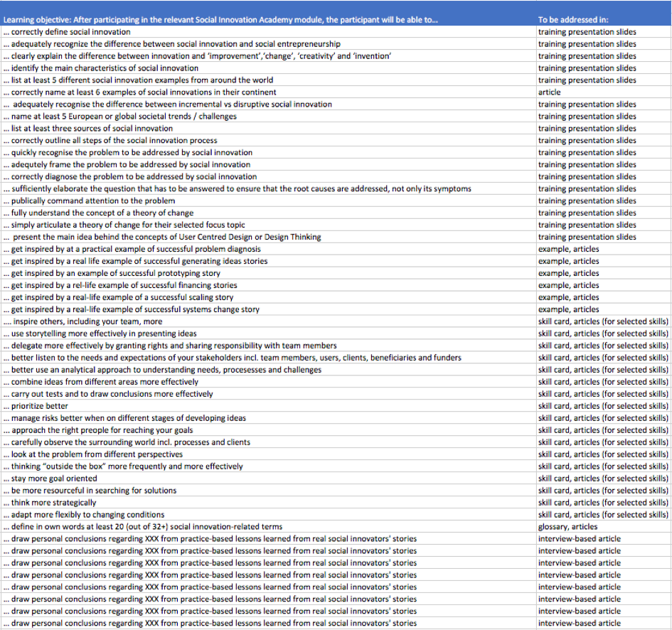Select 'identify the main characteristics of social innovation'

(268, 68)
